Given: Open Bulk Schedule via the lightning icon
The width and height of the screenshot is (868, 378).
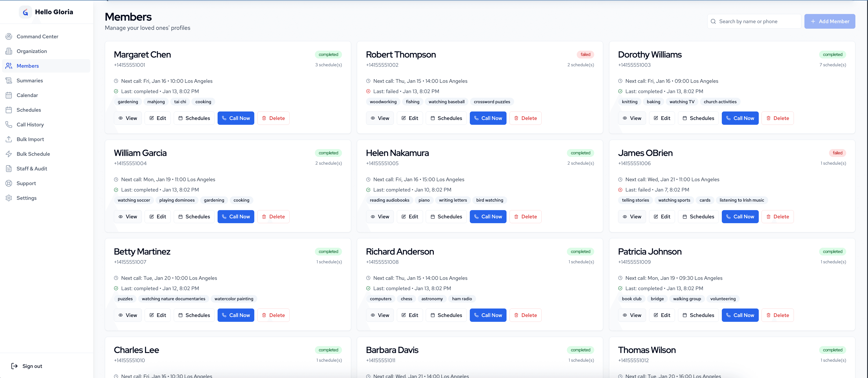Looking at the screenshot, I should [x=9, y=154].
